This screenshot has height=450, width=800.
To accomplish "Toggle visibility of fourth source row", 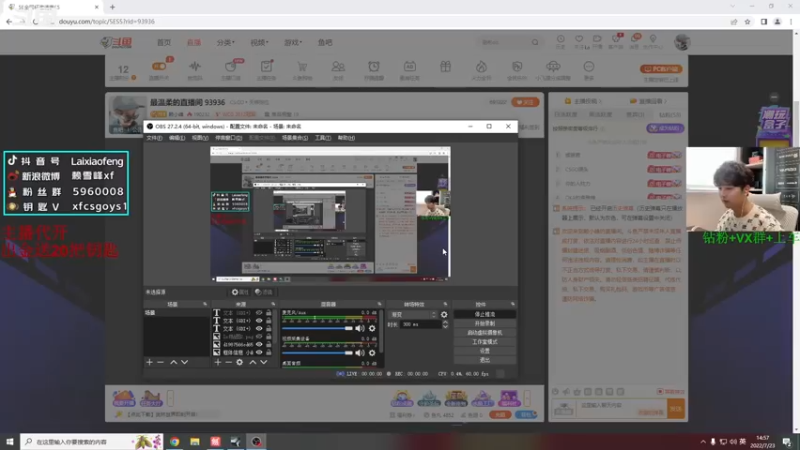I will click(259, 337).
